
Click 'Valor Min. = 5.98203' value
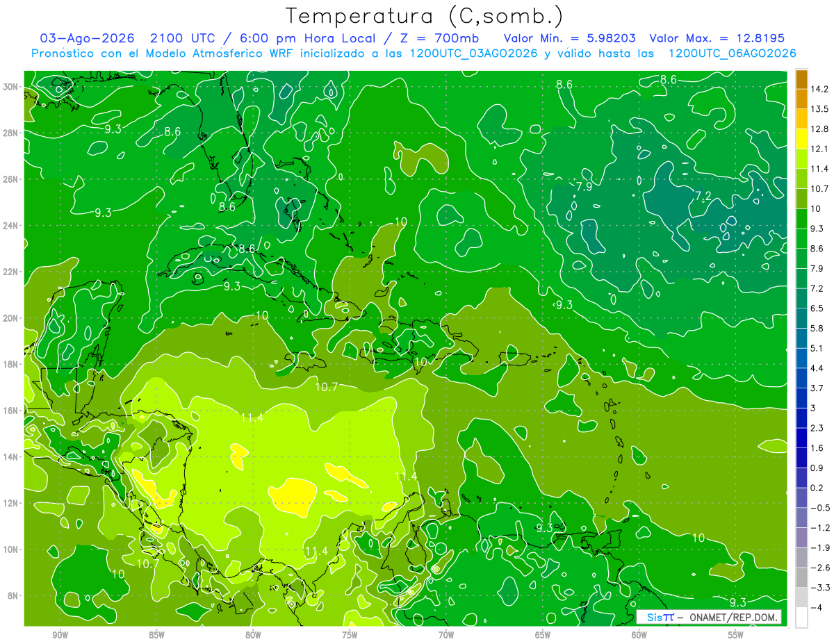(x=569, y=38)
